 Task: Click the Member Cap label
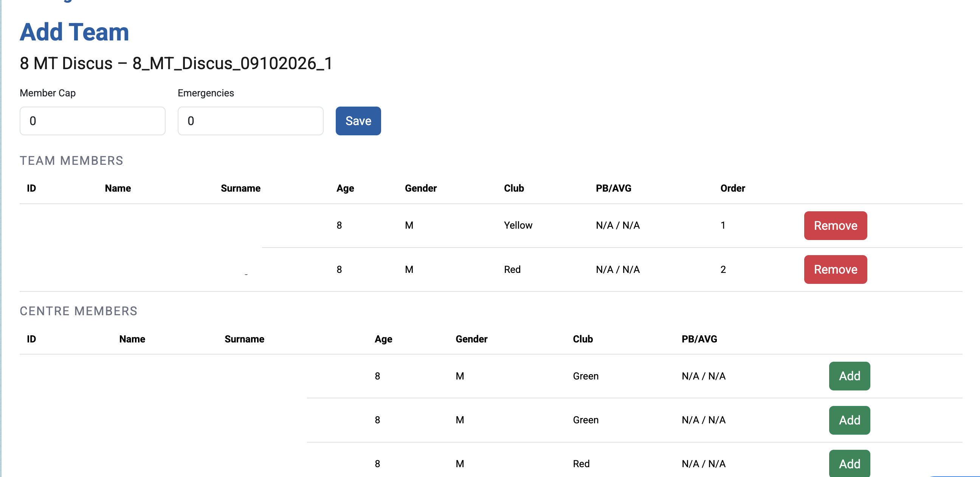pos(48,93)
